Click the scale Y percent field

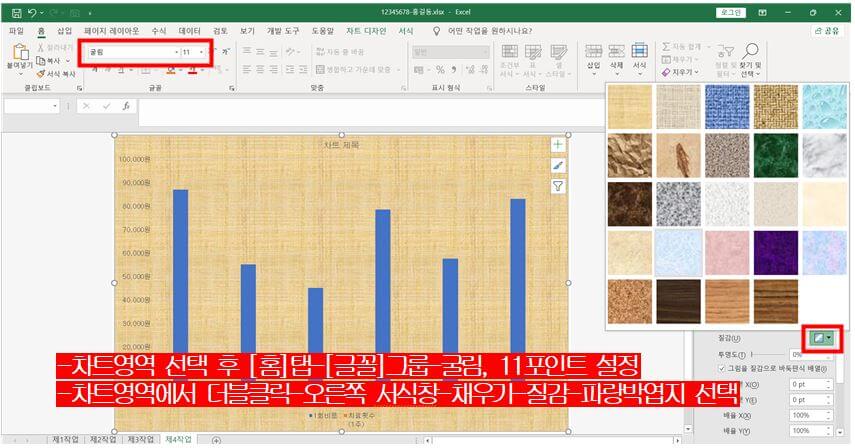pyautogui.click(x=810, y=431)
